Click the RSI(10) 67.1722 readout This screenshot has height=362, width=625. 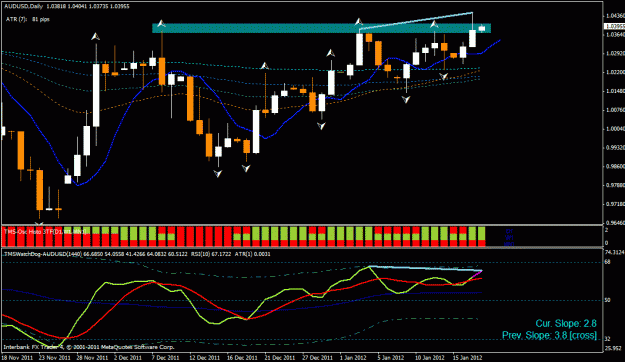[211, 254]
